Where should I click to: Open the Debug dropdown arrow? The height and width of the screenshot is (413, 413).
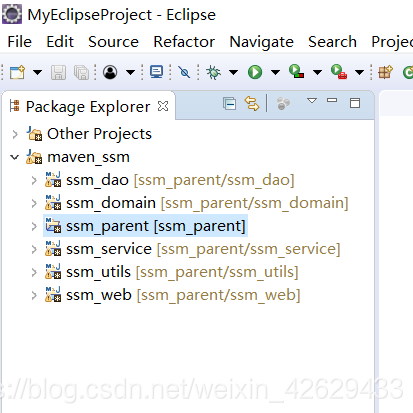[233, 72]
